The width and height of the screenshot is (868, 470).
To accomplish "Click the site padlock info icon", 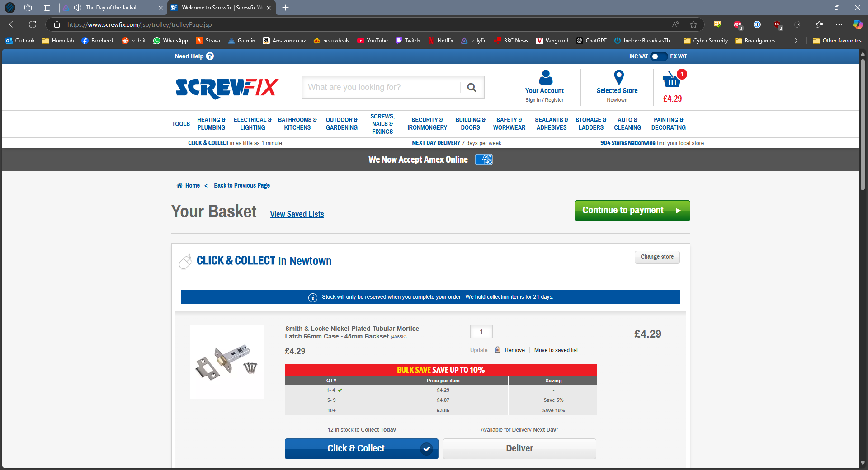I will 57,24.
